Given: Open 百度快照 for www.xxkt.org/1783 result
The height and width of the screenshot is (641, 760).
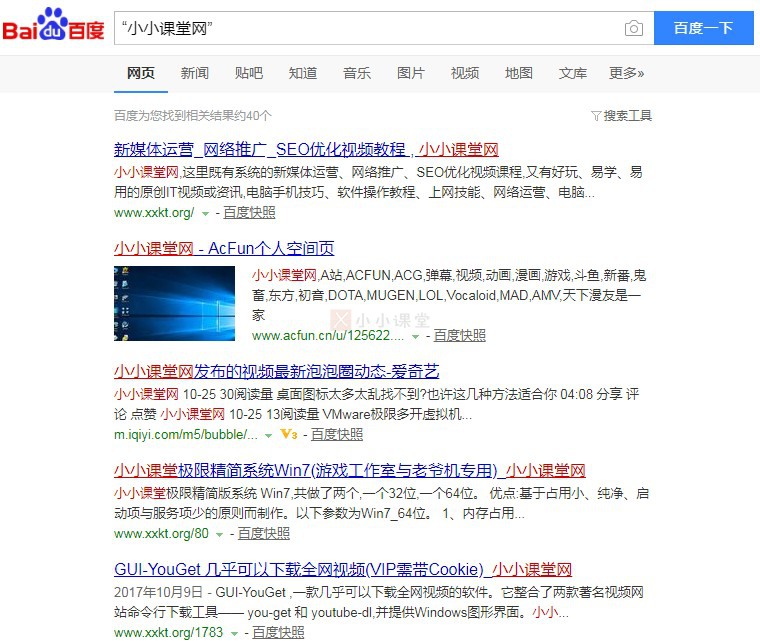Looking at the screenshot, I should pos(278,632).
